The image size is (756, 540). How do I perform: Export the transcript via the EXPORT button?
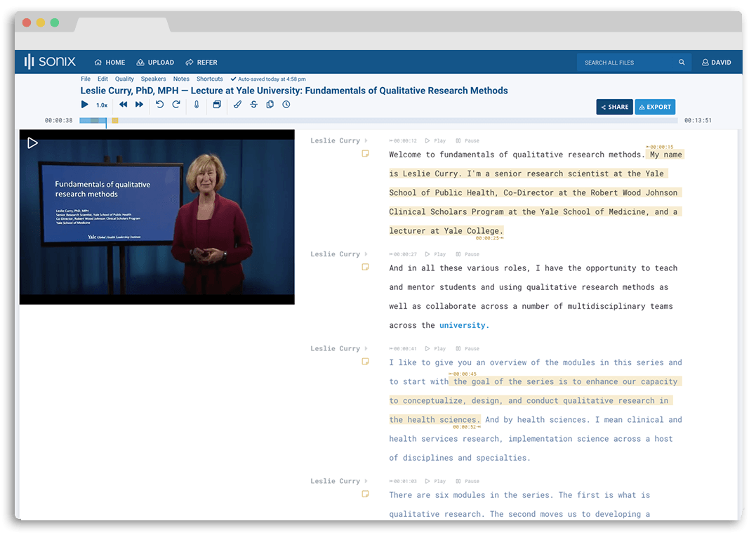(x=655, y=107)
